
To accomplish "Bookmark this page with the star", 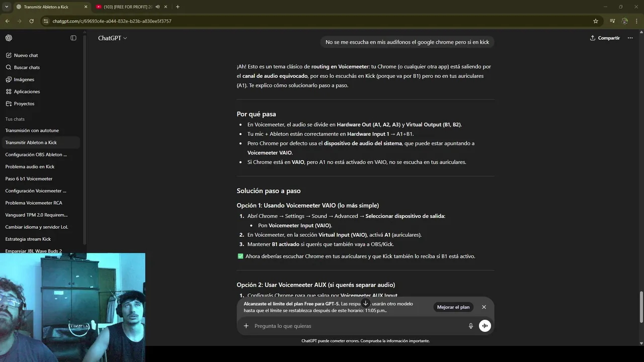I will 596,21.
